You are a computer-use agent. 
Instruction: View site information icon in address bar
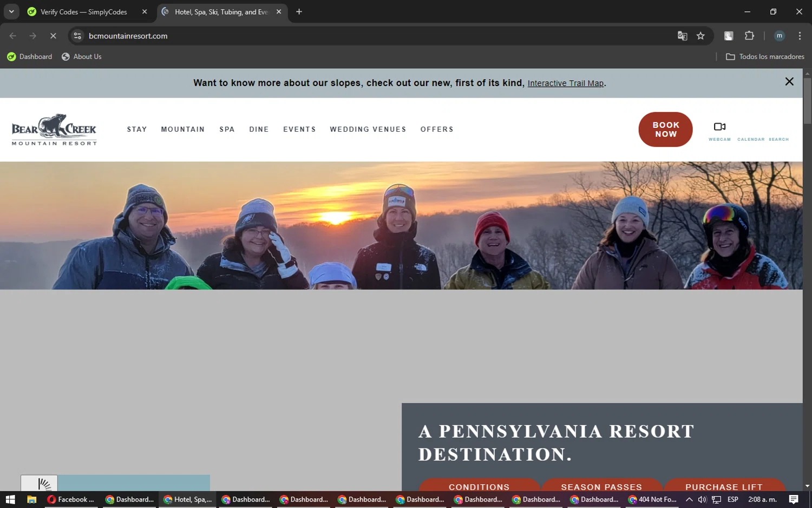click(x=77, y=36)
